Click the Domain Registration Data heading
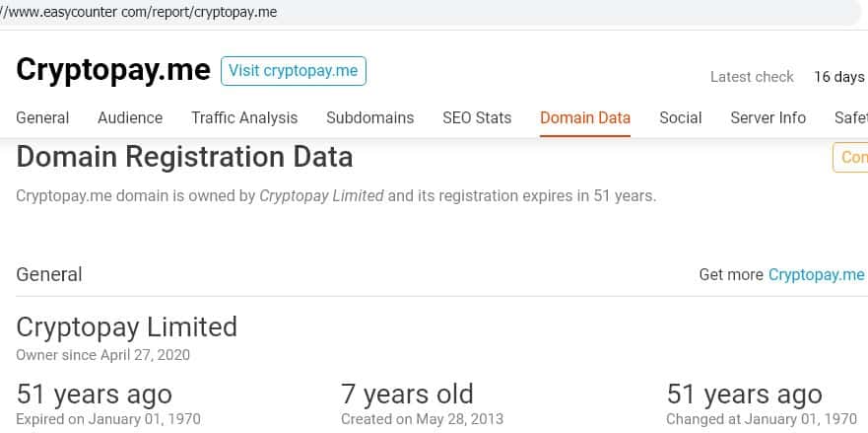868x433 pixels. point(184,157)
